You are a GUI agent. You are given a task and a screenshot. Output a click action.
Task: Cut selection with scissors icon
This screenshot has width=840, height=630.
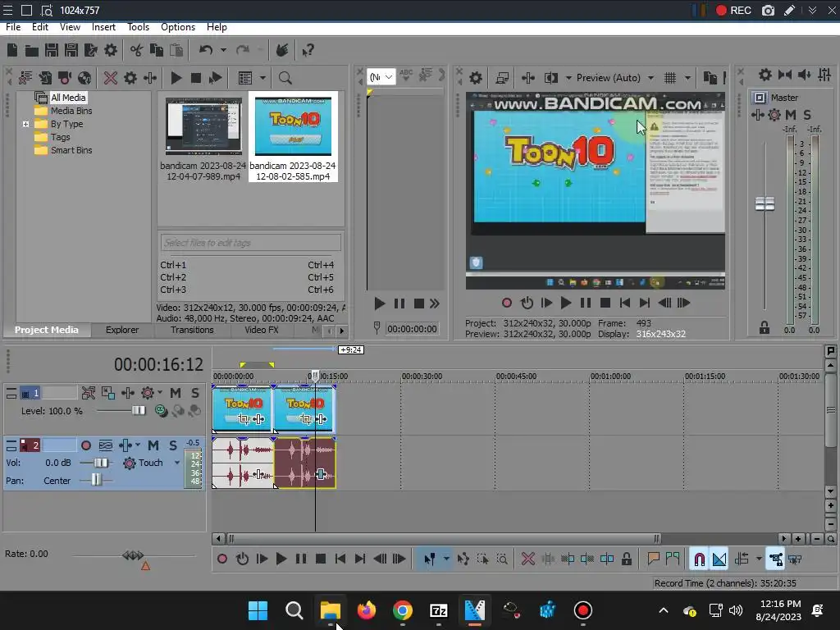[x=137, y=50]
